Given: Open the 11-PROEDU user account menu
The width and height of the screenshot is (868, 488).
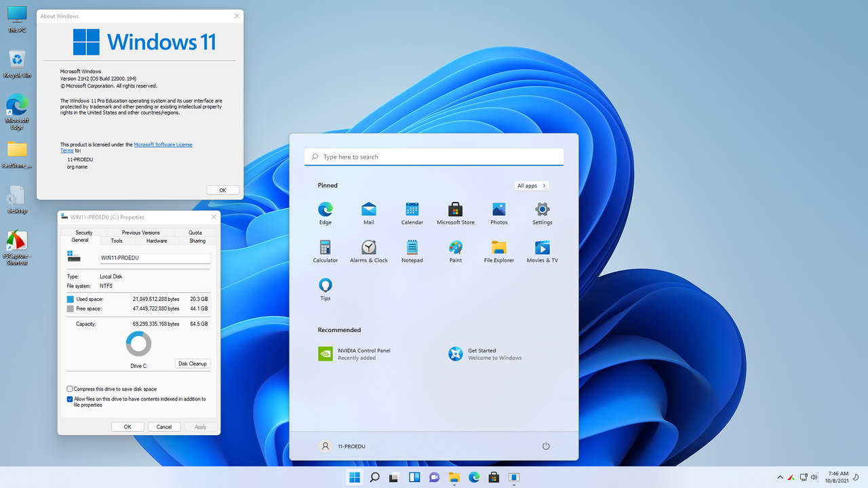Looking at the screenshot, I should (x=343, y=446).
